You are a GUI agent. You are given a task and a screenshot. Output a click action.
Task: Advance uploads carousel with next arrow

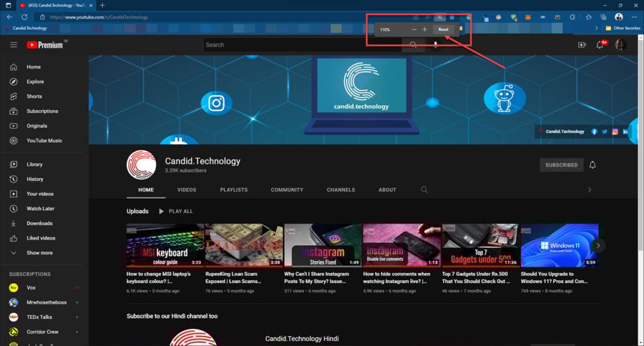(x=599, y=245)
